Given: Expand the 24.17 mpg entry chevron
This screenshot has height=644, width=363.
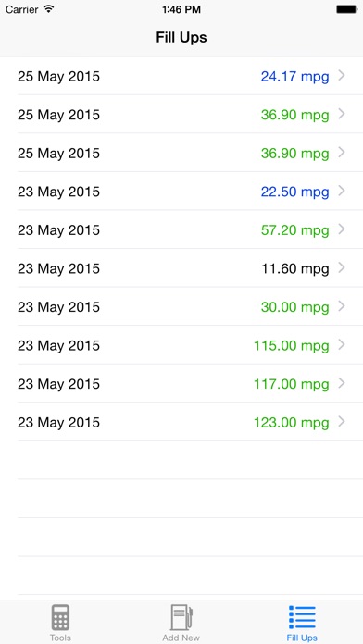Looking at the screenshot, I should pos(341,76).
